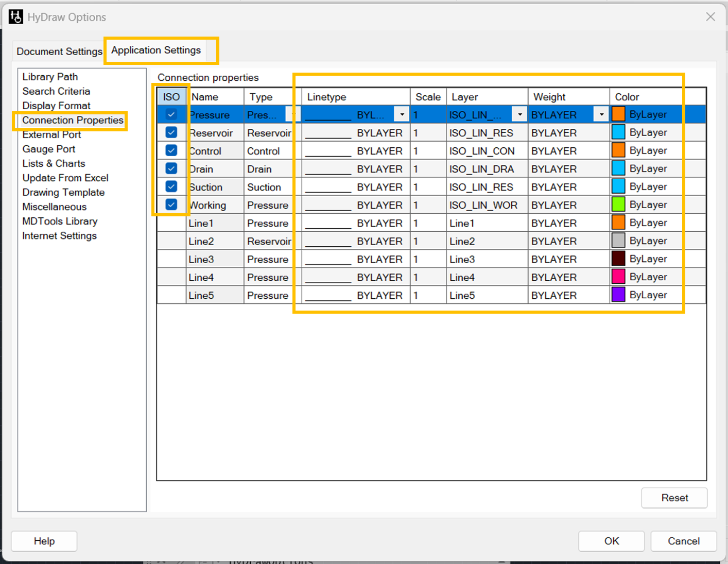Screen dimensions: 728x564
Task: Switch to the Document Settings tab
Action: [59, 52]
